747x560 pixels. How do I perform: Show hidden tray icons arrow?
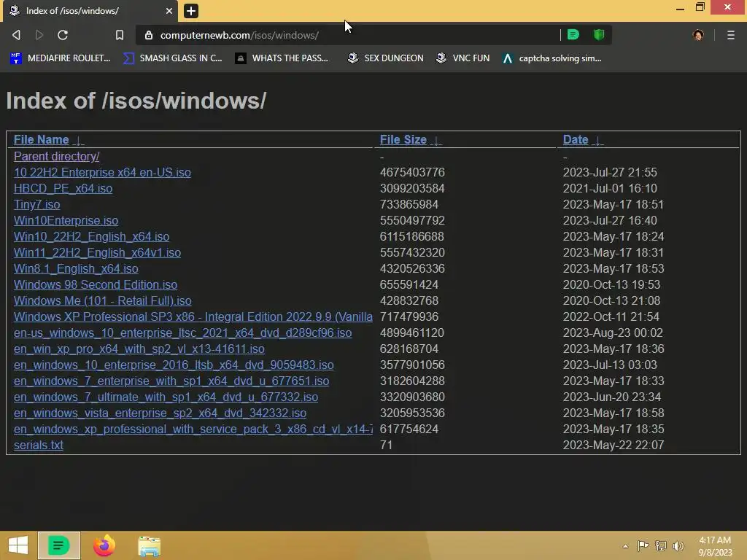pos(625,546)
